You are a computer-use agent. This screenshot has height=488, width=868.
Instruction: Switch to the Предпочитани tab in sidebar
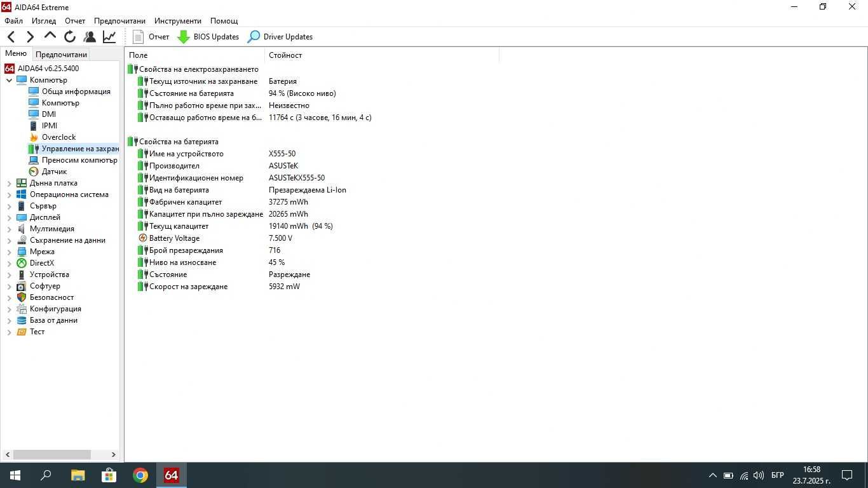coord(61,55)
